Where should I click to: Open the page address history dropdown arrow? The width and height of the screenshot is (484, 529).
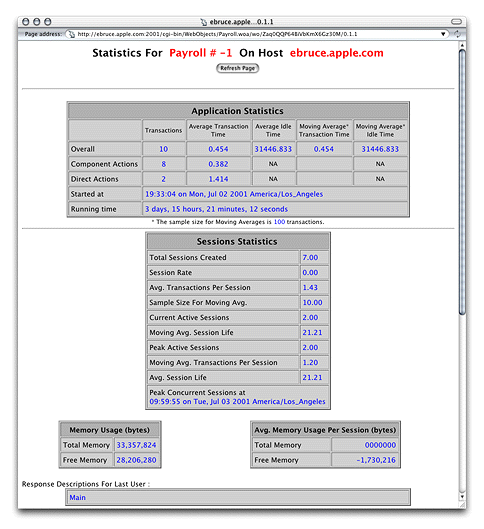[x=443, y=34]
